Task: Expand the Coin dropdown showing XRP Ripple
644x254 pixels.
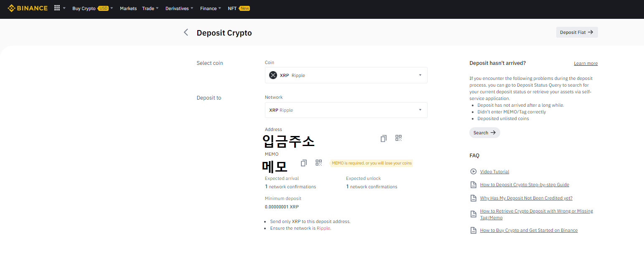Action: point(346,75)
